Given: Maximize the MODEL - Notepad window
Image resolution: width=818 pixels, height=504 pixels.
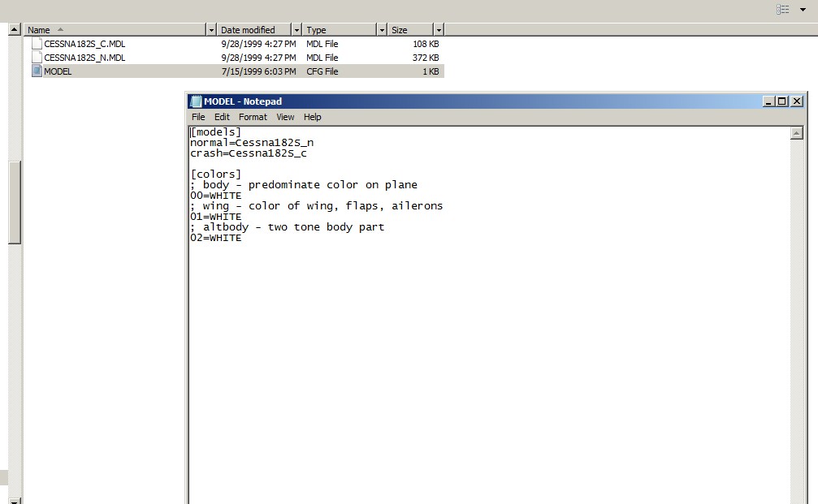Looking at the screenshot, I should click(782, 101).
